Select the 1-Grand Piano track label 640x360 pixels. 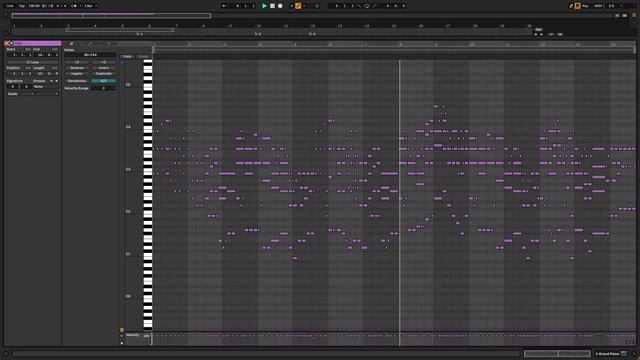(x=607, y=353)
